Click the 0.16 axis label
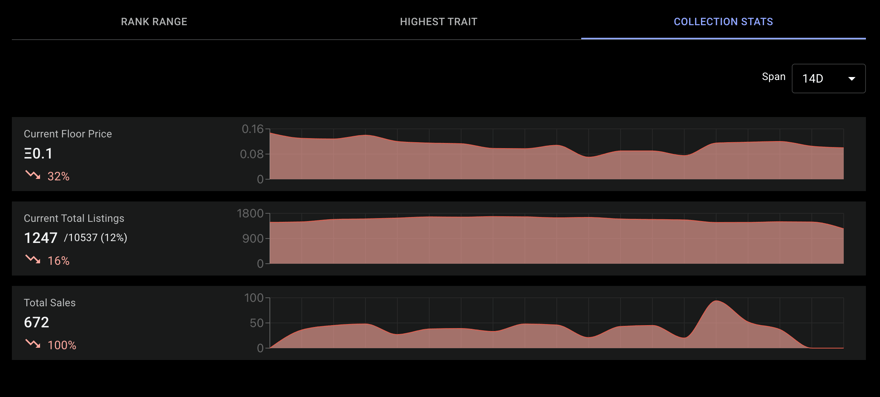Image resolution: width=880 pixels, height=397 pixels. pos(253,129)
